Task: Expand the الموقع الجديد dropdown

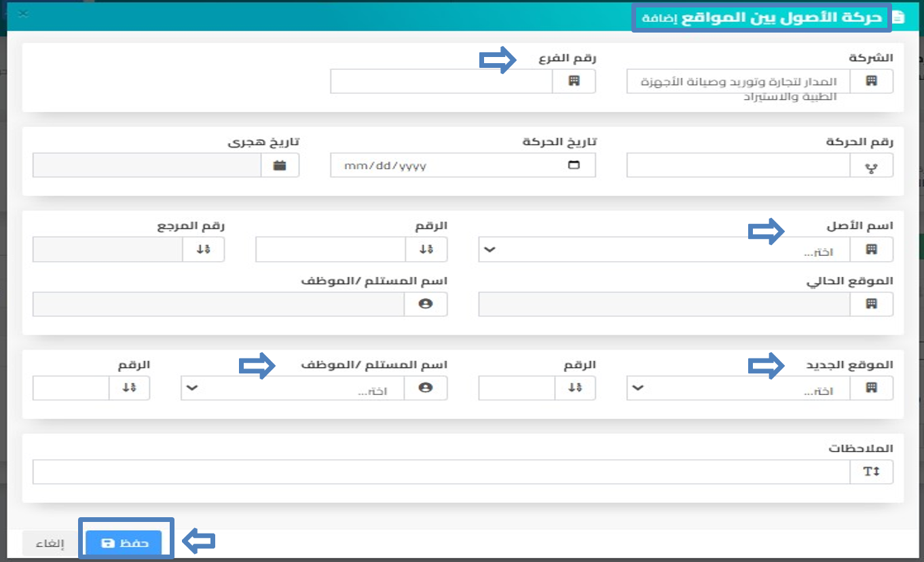Action: 637,388
